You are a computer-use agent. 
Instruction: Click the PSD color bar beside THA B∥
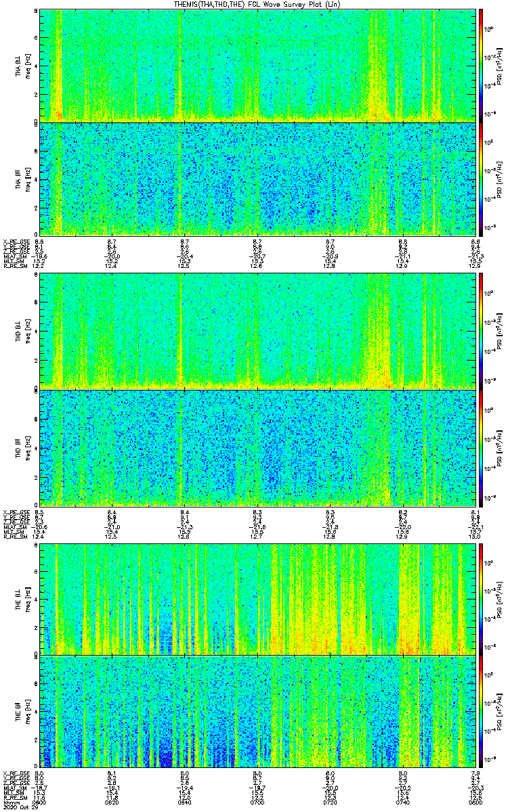(x=481, y=179)
